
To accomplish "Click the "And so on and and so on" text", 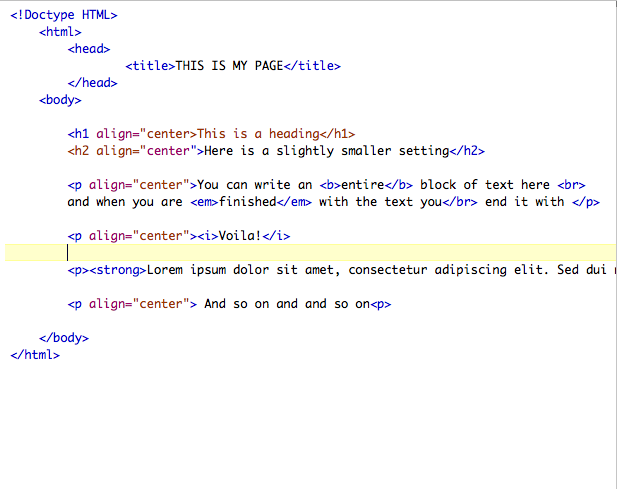I will tap(286, 304).
